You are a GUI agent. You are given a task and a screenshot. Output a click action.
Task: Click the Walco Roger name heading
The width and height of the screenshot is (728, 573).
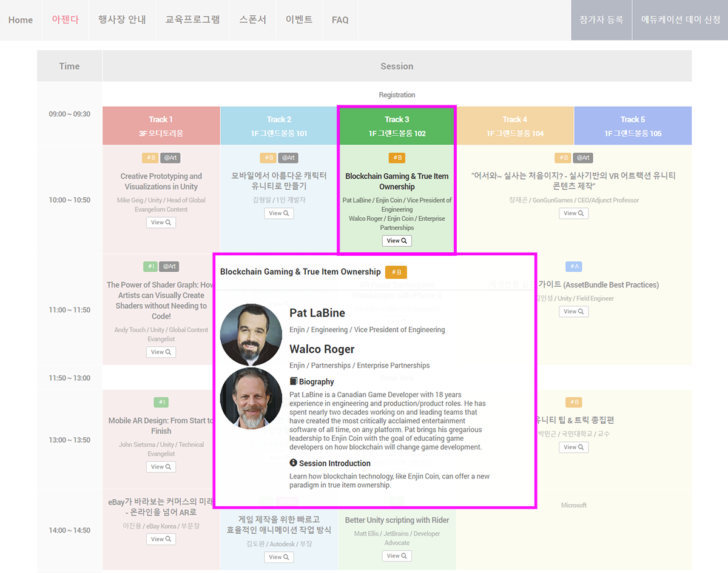click(x=322, y=349)
